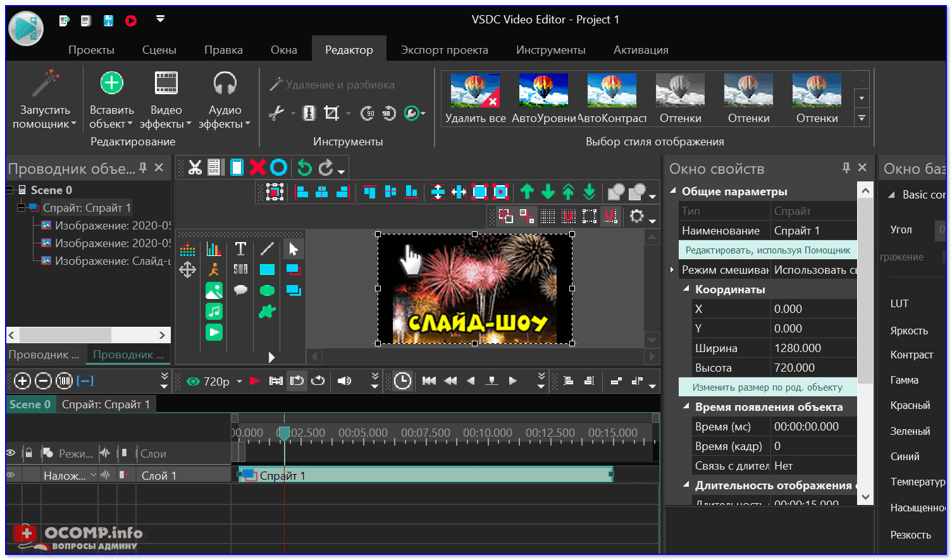
Task: Toggle visibility eye of Слой 1
Action: tap(11, 475)
